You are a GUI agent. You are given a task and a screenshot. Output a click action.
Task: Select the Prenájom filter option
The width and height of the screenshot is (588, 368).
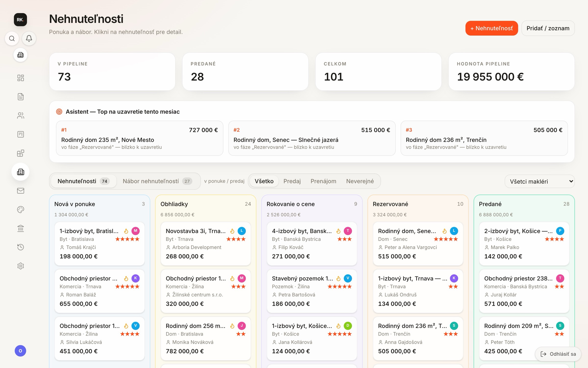pos(323,181)
